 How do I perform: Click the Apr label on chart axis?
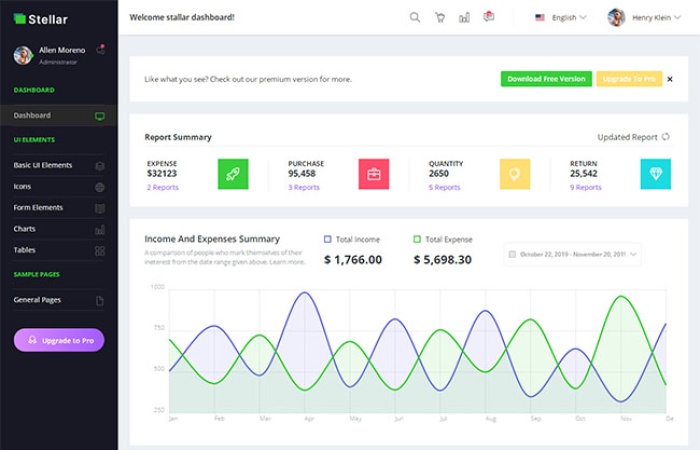coord(309,419)
